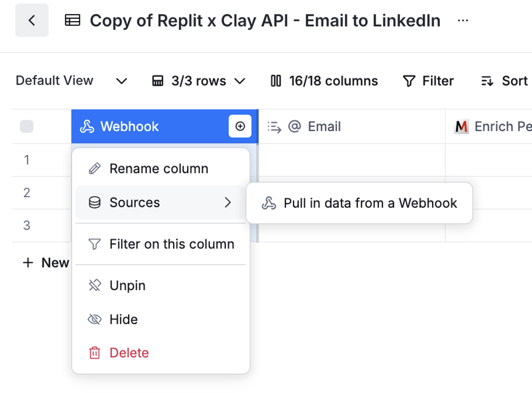
Task: Click the table icon beside the title
Action: [x=73, y=21]
